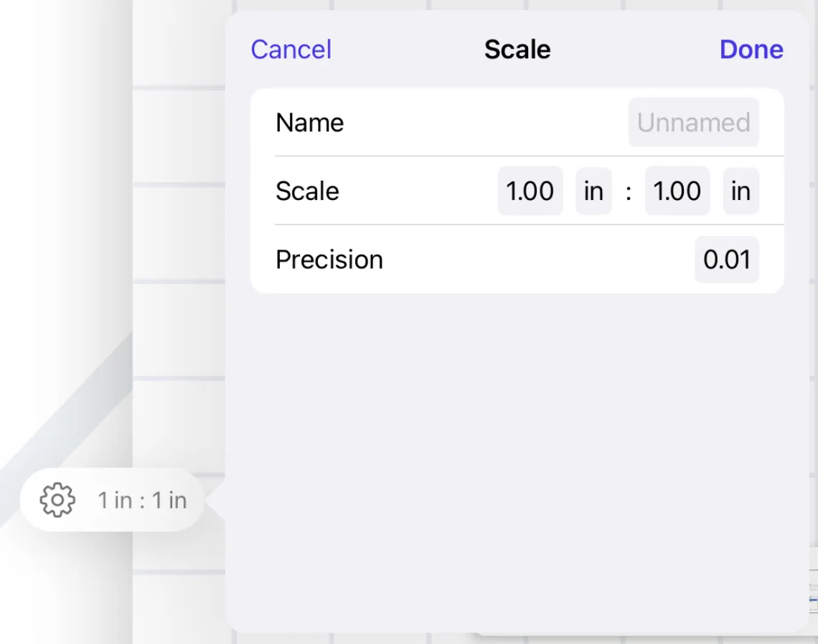Click the Name row label
Screen dimensions: 818x644
coord(309,123)
